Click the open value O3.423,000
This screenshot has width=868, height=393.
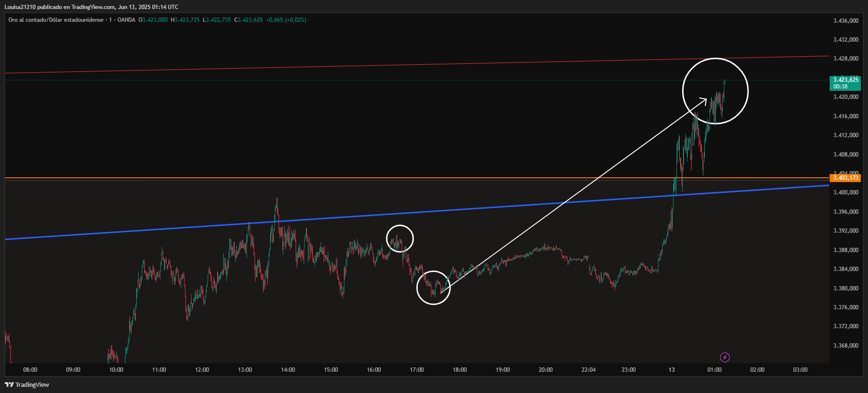tap(153, 20)
